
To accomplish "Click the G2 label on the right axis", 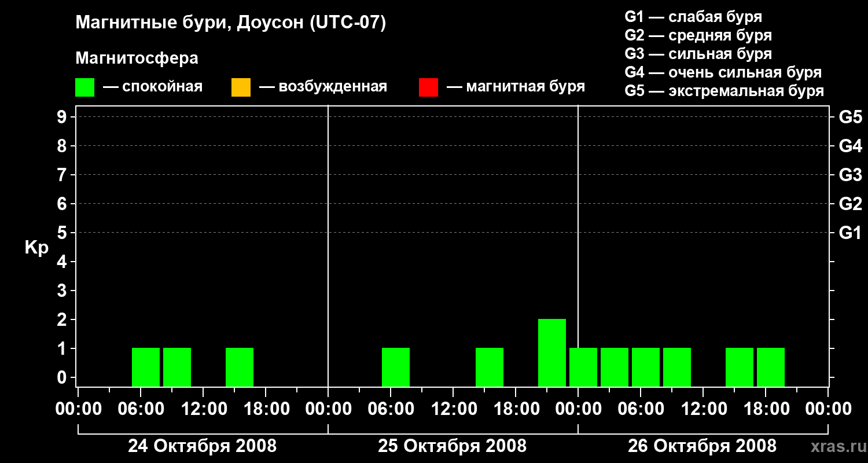I will point(851,204).
